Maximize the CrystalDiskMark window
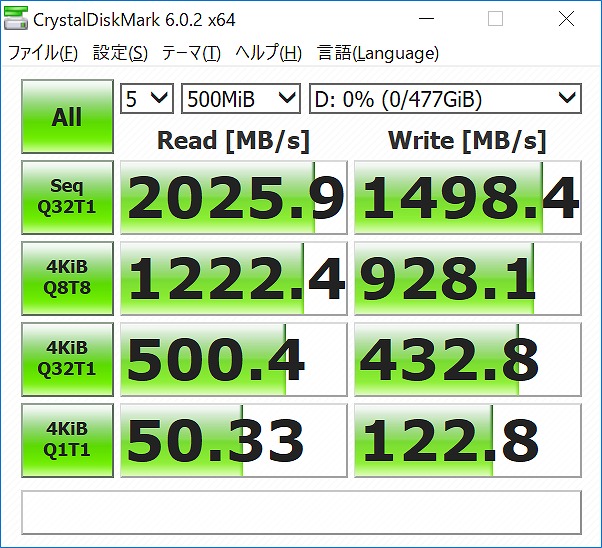602x548 pixels. tap(495, 19)
